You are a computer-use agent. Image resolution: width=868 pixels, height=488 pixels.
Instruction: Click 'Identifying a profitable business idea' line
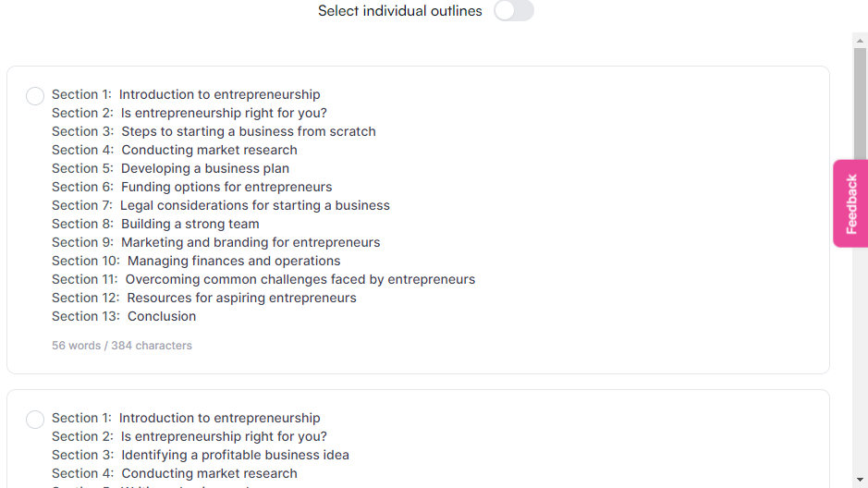[x=235, y=455]
